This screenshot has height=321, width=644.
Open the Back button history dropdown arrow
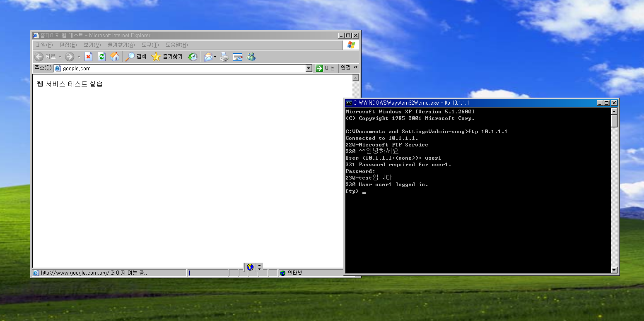click(x=60, y=57)
